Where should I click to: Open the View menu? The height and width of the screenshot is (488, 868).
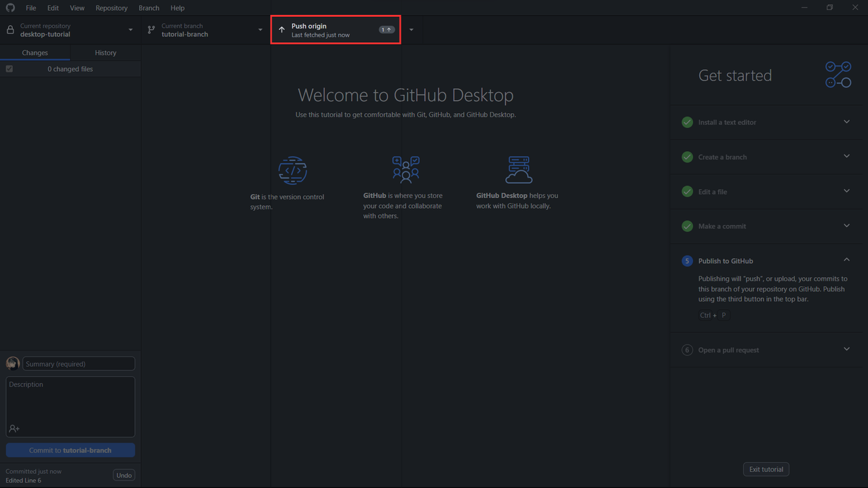77,8
